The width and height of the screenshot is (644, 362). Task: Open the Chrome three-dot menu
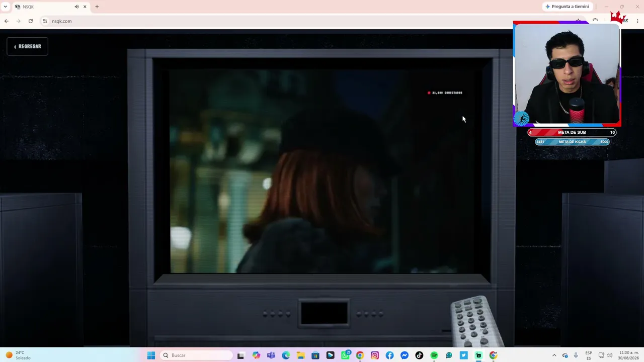click(637, 21)
